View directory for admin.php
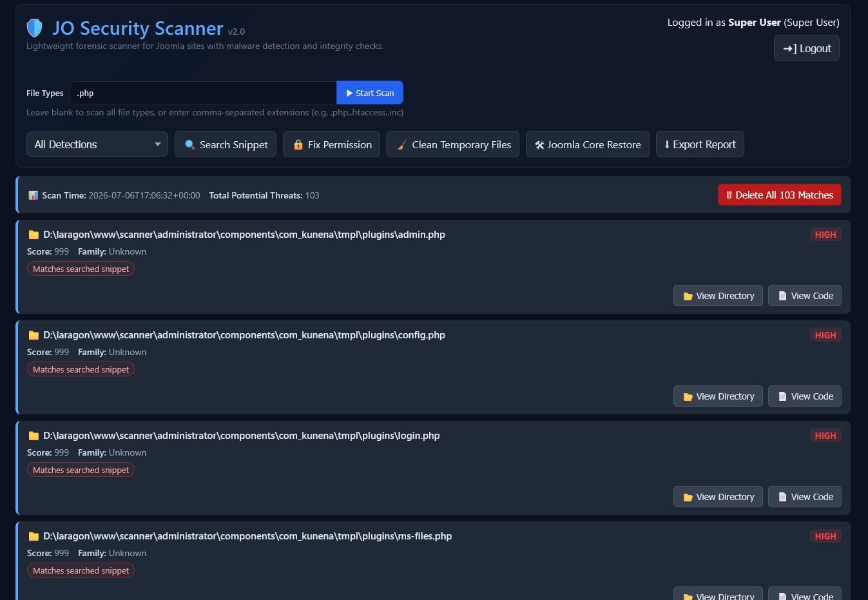The width and height of the screenshot is (868, 600). coord(718,296)
